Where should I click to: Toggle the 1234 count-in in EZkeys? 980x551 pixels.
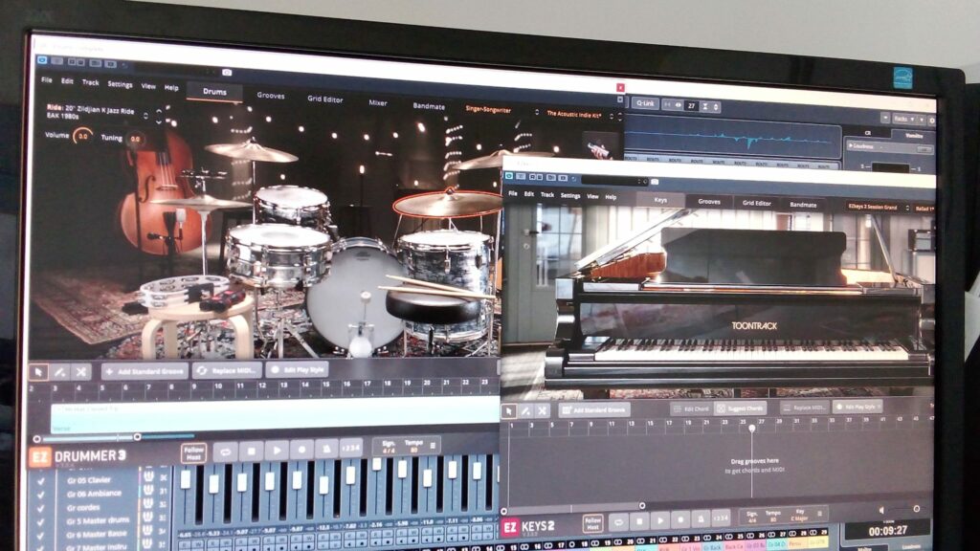point(721,518)
